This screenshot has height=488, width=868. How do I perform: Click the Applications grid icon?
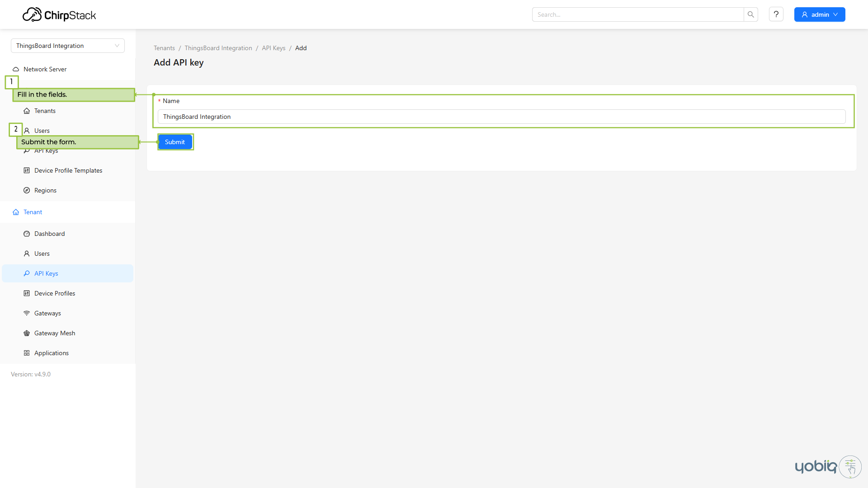coord(27,353)
